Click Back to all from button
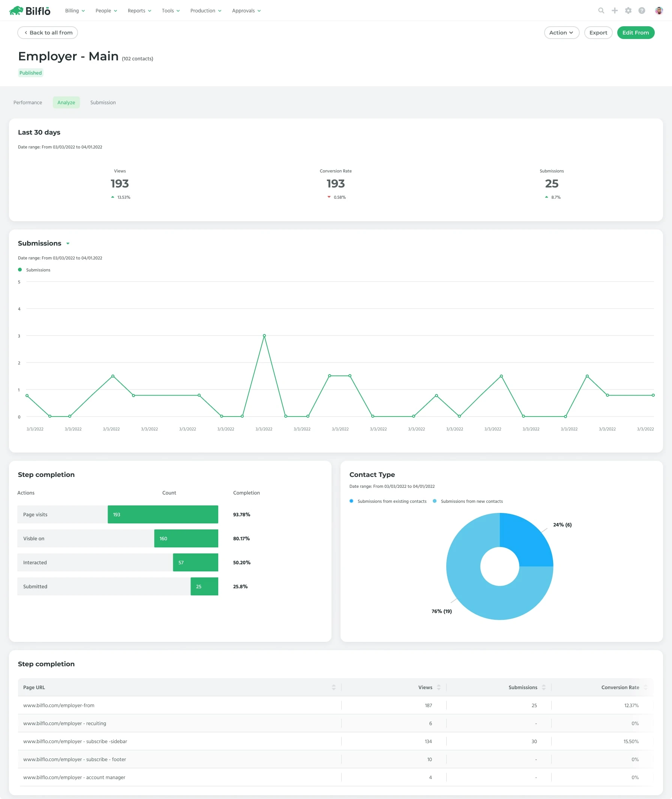Screen dimensions: 672x799 [x=48, y=33]
